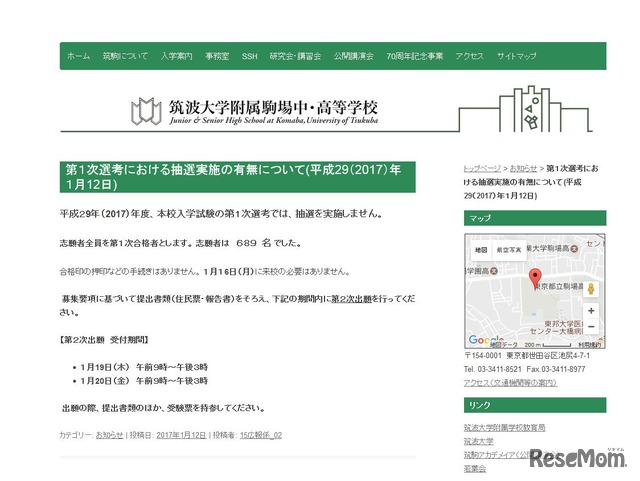The height and width of the screenshot is (481, 640).
Task: Open the 筑波大学 sidebar link
Action: coord(478,441)
